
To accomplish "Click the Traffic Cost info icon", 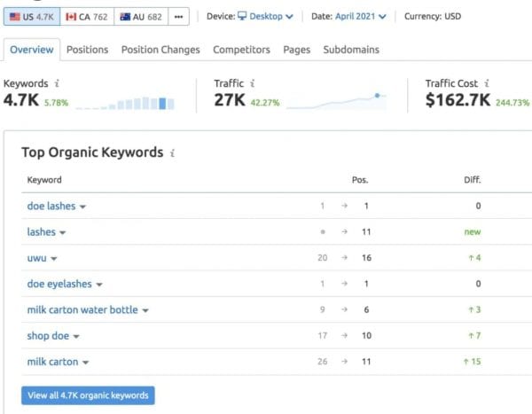I will 487,83.
